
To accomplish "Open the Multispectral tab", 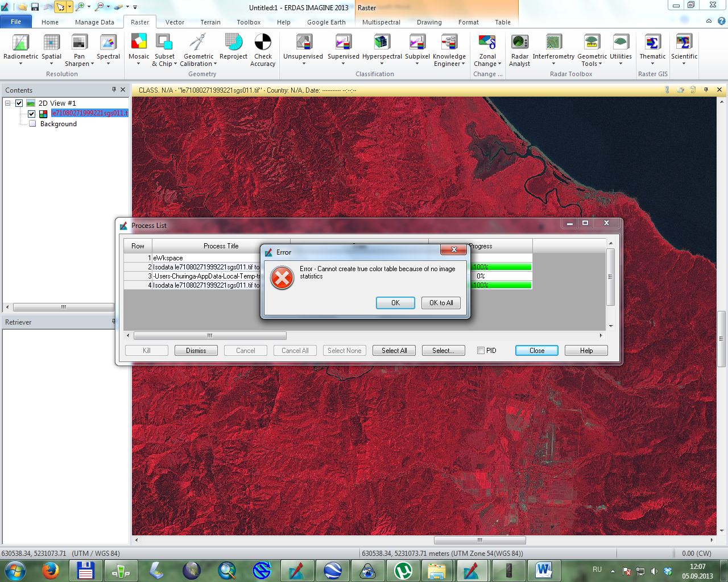I will tap(381, 22).
